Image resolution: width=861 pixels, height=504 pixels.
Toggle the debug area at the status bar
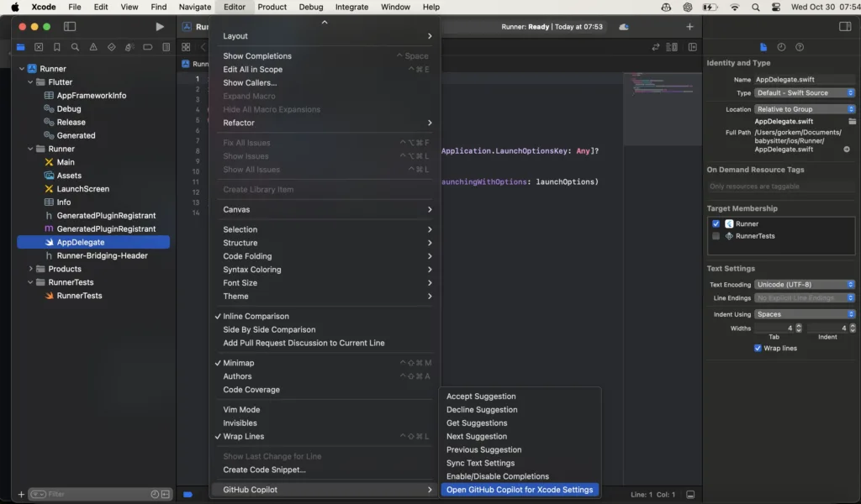pos(690,494)
